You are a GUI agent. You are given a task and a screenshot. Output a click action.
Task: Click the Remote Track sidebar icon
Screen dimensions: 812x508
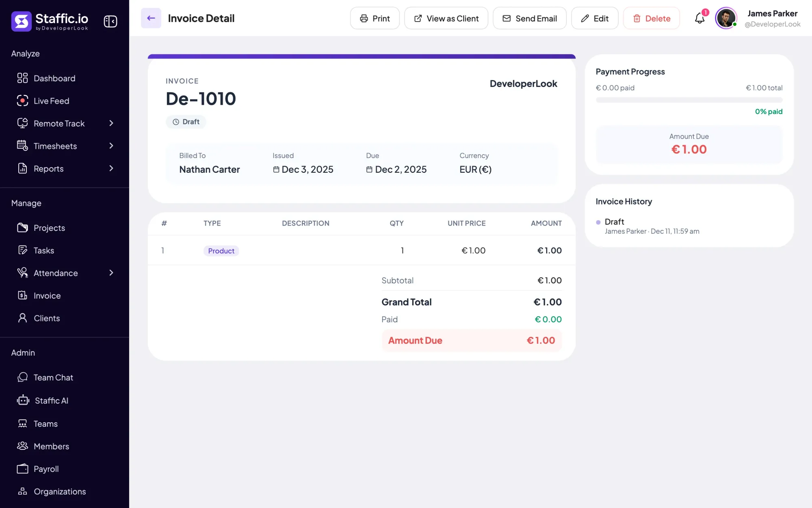pyautogui.click(x=23, y=123)
